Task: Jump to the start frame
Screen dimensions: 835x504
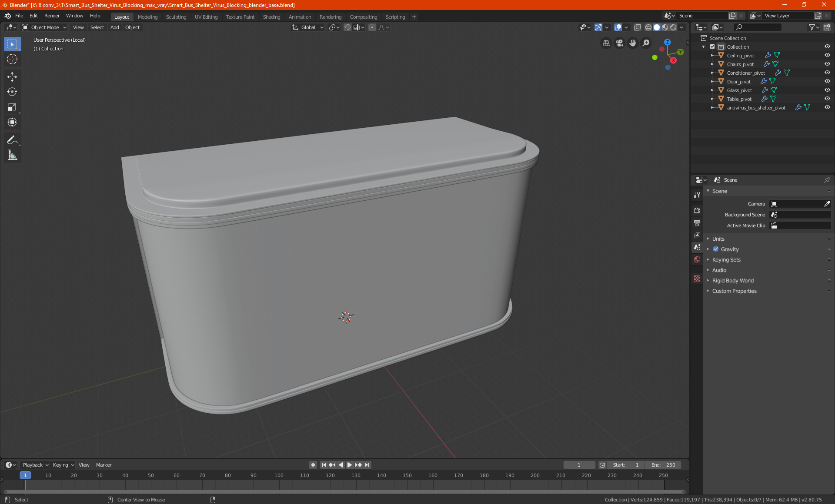Action: point(324,465)
